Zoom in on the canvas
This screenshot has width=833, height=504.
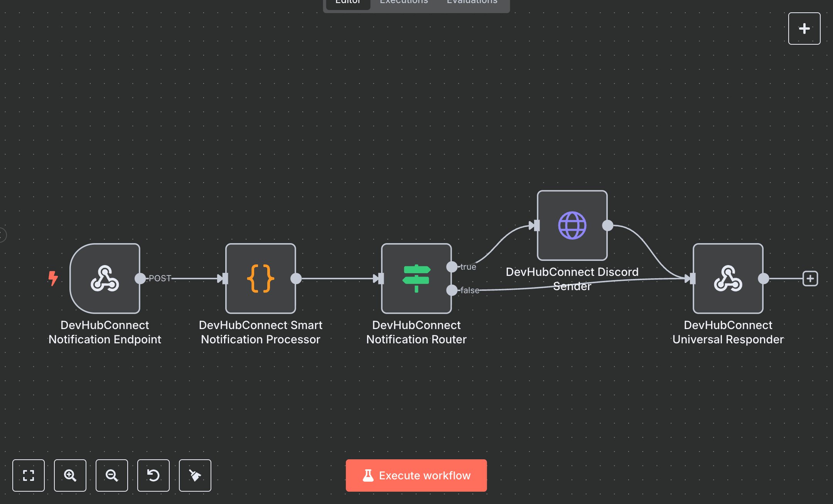[70, 475]
